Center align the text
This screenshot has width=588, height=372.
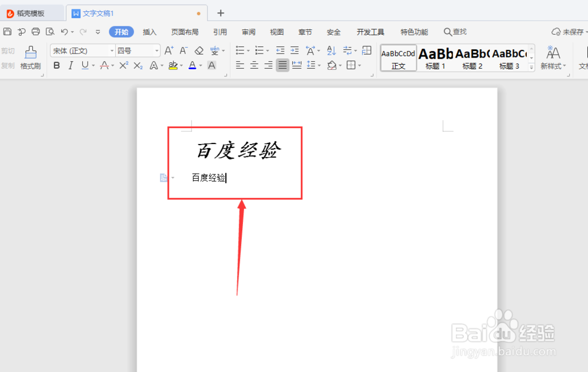254,66
